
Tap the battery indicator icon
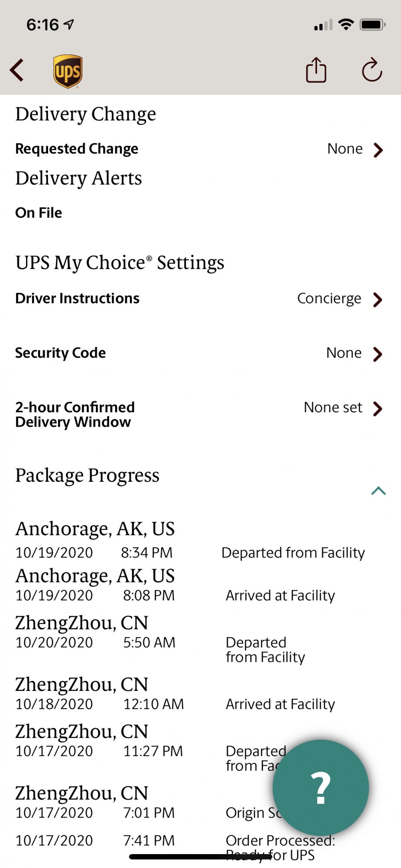point(372,25)
